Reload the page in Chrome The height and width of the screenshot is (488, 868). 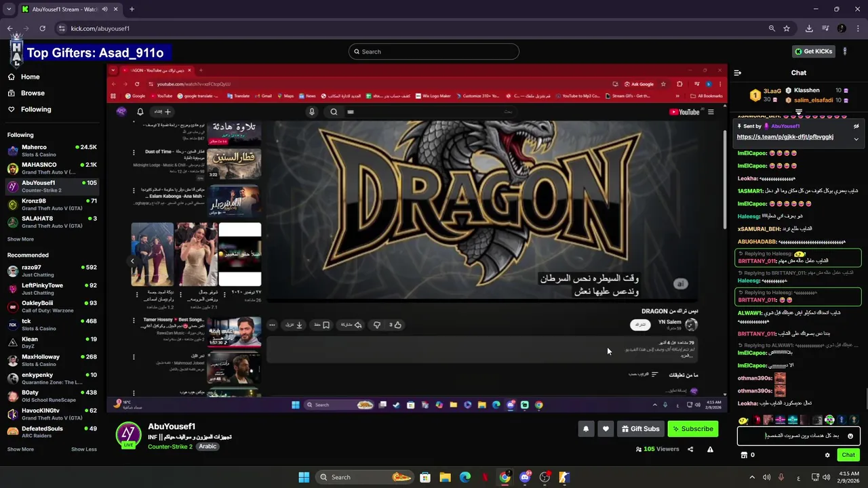(42, 28)
